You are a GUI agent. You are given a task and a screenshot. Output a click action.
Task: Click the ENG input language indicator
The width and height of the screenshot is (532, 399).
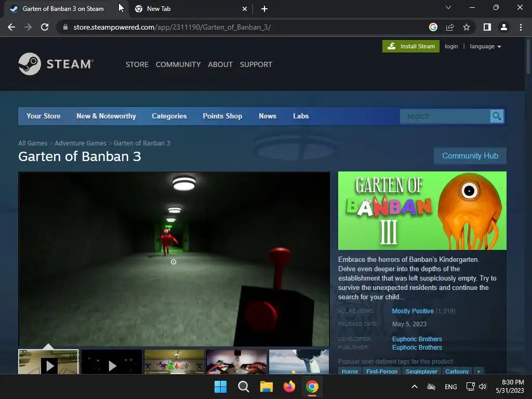pos(450,387)
